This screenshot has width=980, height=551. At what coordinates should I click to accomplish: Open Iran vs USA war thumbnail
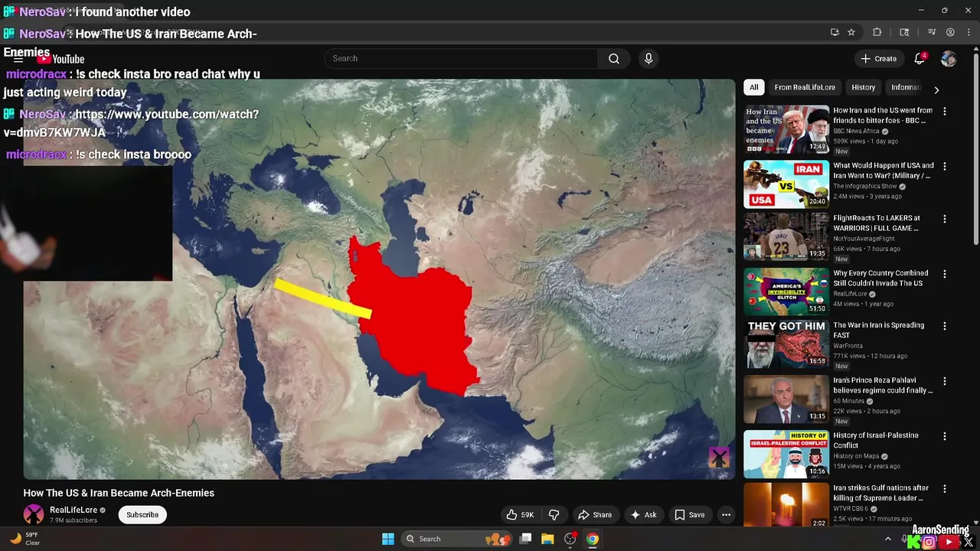786,184
